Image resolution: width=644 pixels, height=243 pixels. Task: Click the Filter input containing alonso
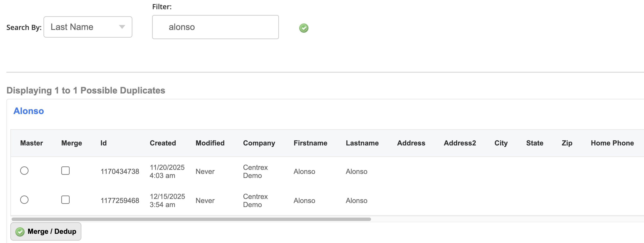pyautogui.click(x=215, y=27)
